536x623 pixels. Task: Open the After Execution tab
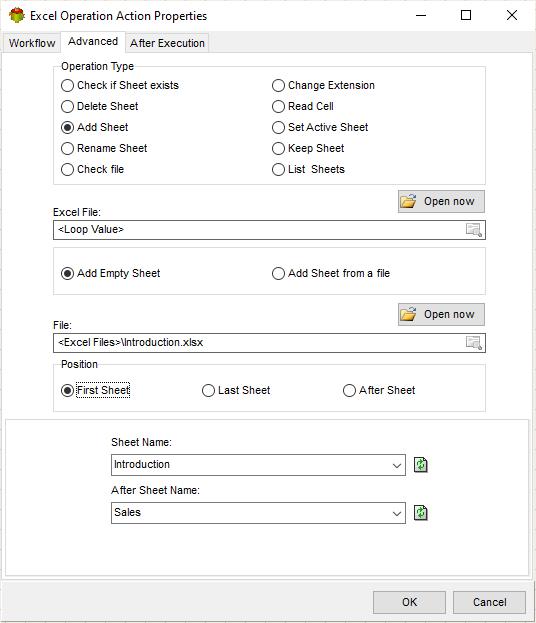tap(167, 43)
